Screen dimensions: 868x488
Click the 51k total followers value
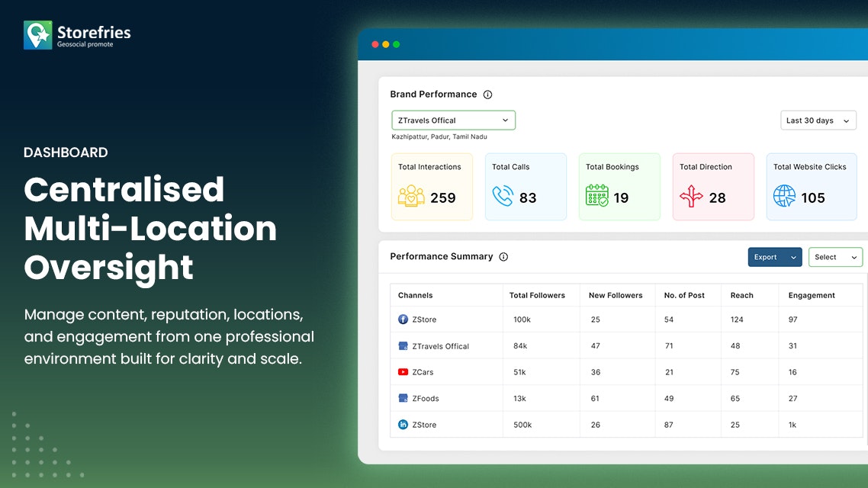click(519, 372)
